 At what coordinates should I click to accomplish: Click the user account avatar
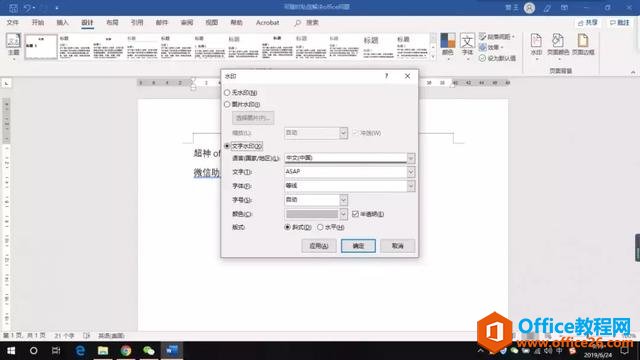[529, 8]
